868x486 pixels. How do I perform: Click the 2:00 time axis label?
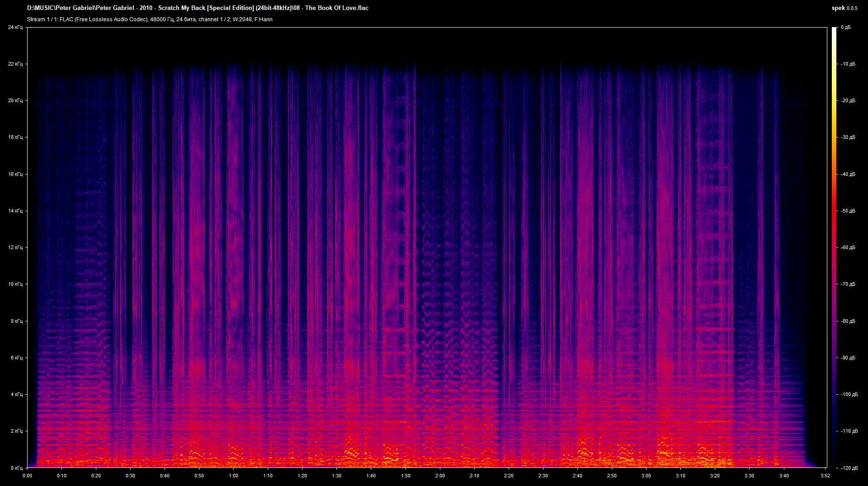[440, 476]
